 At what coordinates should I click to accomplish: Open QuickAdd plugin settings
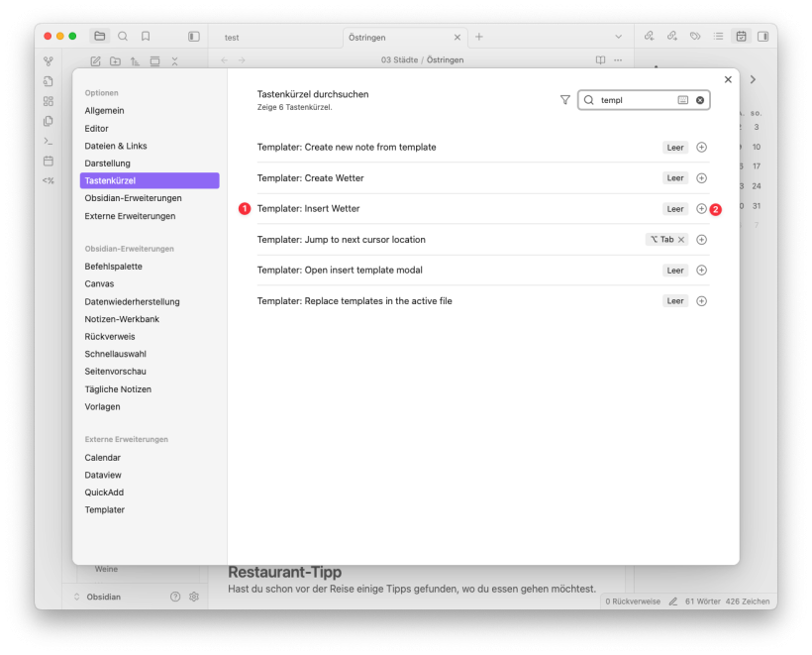pos(150,492)
